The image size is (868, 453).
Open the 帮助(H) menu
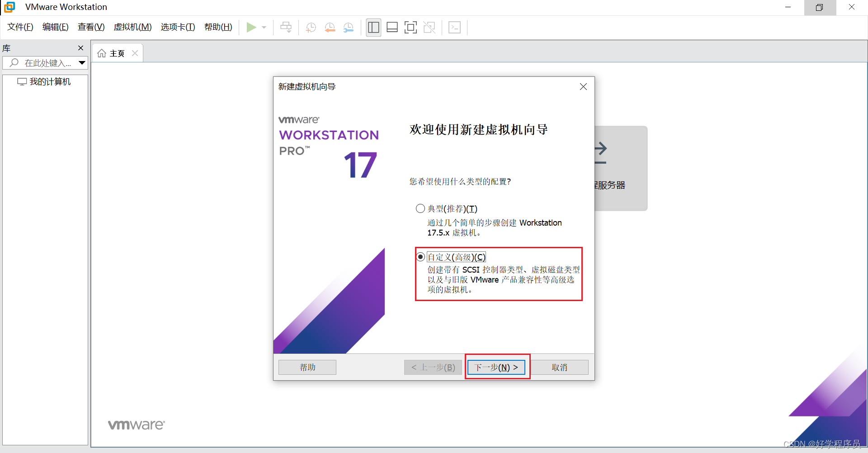[x=218, y=27]
